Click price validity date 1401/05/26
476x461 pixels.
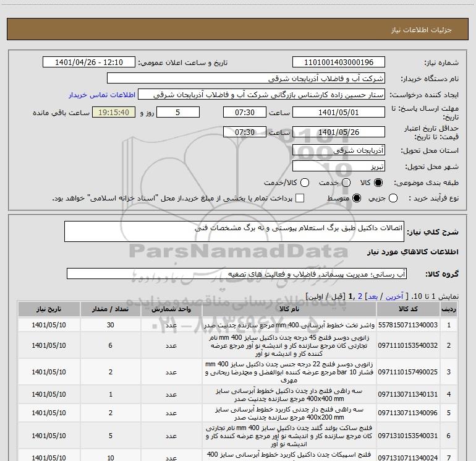(x=339, y=132)
